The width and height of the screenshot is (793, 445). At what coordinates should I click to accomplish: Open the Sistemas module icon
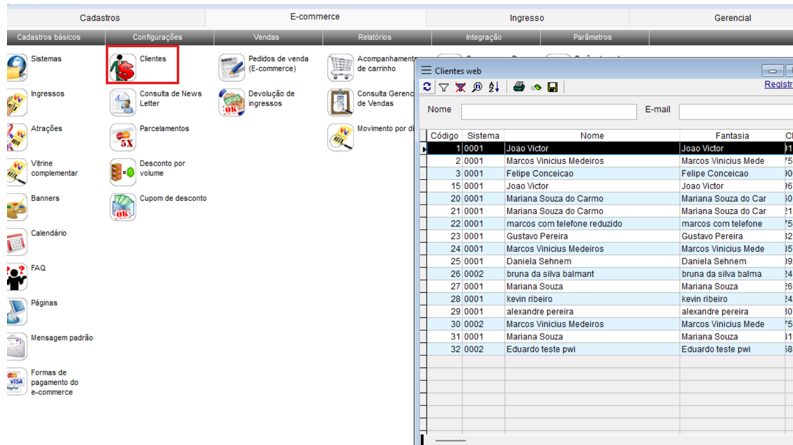click(x=16, y=67)
